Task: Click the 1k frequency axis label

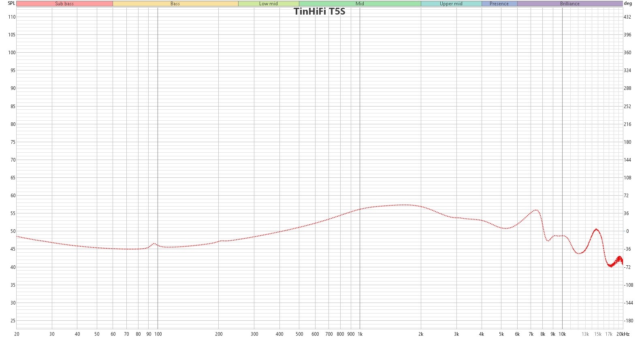Action: 360,334
